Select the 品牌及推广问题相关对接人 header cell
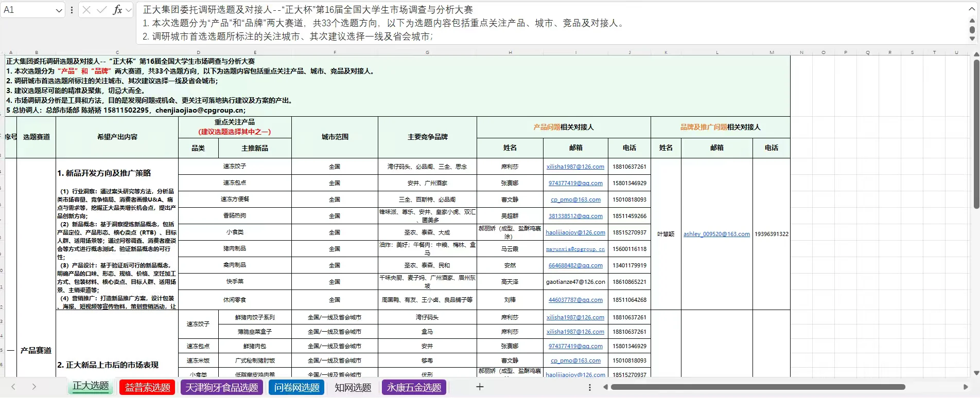This screenshot has width=980, height=398. [x=721, y=127]
